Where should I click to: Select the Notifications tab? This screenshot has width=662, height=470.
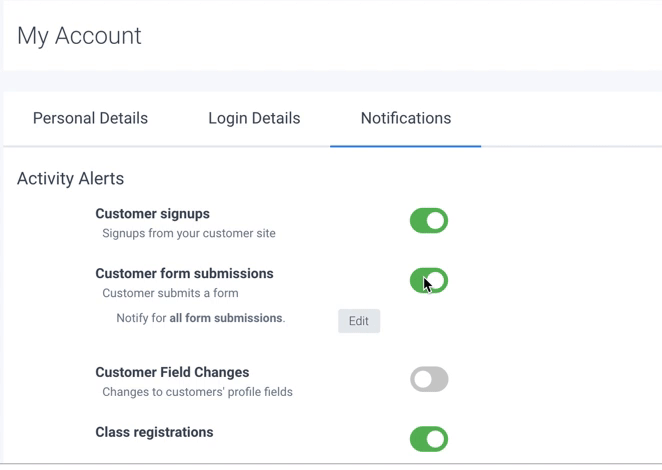pyautogui.click(x=405, y=118)
